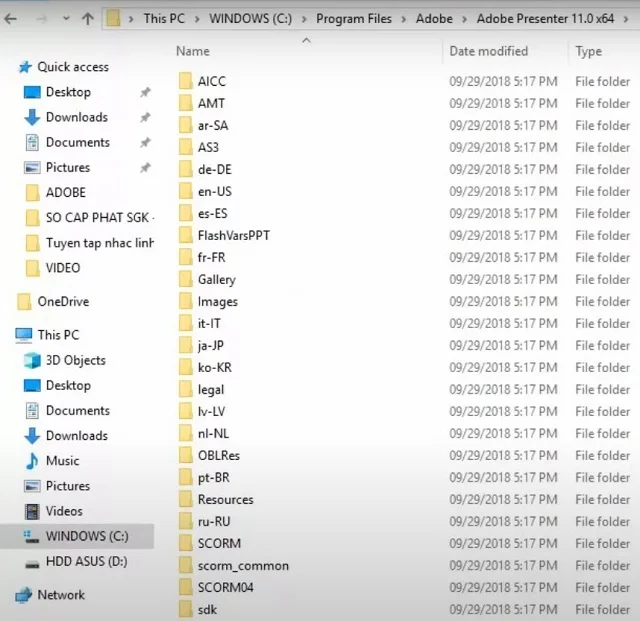Screen dimensions: 640x621
Task: Open Desktop under This PC
Action: (58, 385)
